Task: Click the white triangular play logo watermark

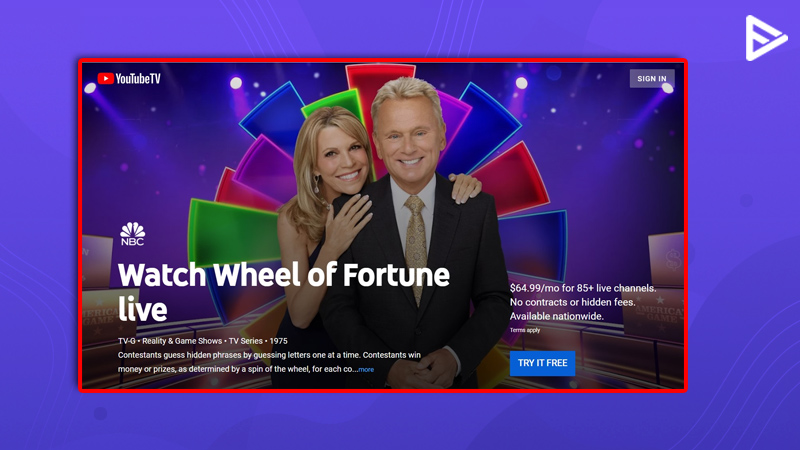Action: [x=765, y=38]
